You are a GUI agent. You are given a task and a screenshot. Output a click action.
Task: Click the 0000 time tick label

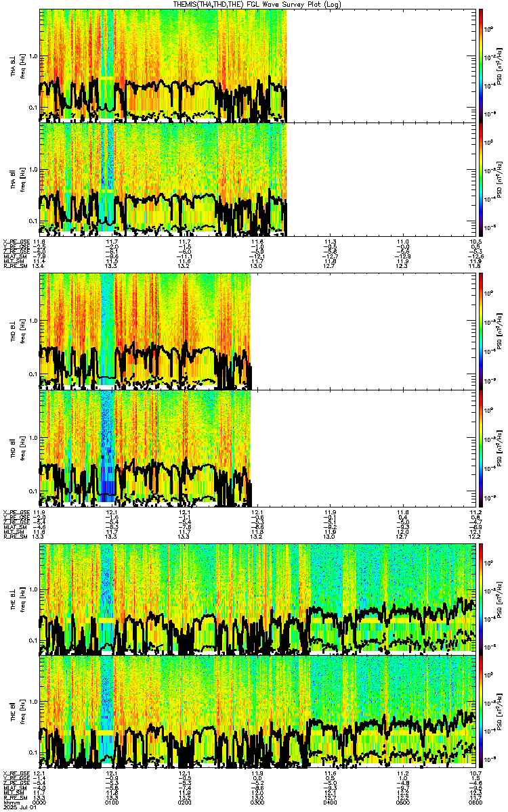[x=39, y=803]
